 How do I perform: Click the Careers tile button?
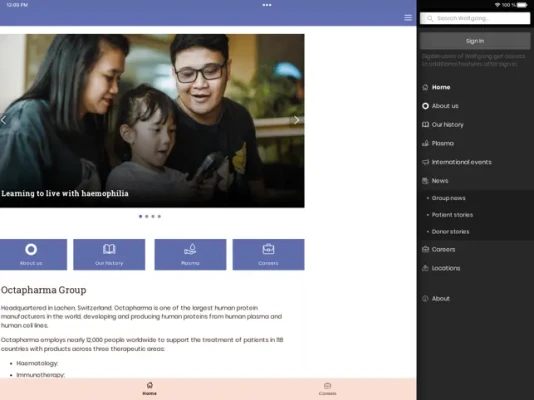tap(268, 255)
